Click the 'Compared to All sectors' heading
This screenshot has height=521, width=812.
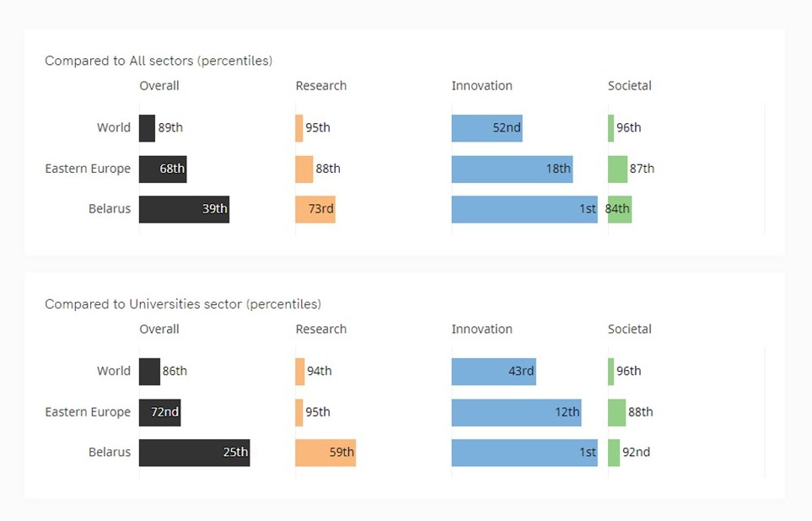click(x=159, y=61)
